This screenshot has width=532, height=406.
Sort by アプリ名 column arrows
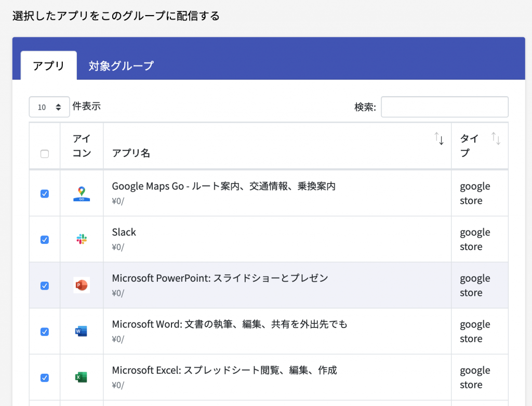click(440, 138)
